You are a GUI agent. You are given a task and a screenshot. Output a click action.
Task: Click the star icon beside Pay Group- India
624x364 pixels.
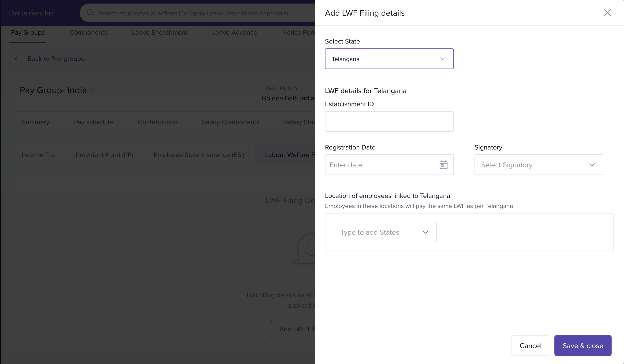pos(92,90)
